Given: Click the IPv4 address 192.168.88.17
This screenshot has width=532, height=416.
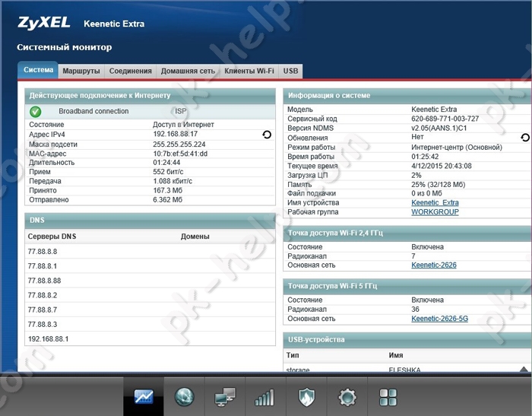Looking at the screenshot, I should 175,134.
